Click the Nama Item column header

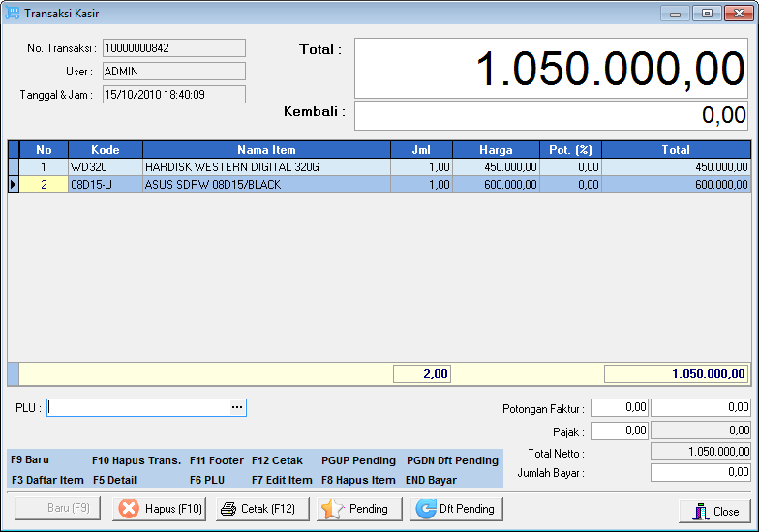(x=267, y=150)
